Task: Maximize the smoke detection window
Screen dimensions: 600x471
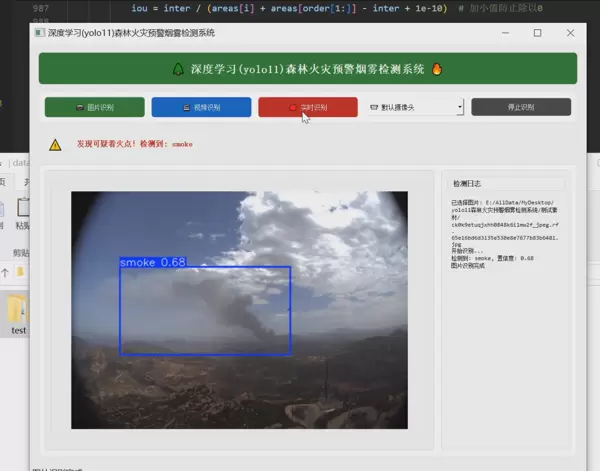Action: tap(537, 33)
